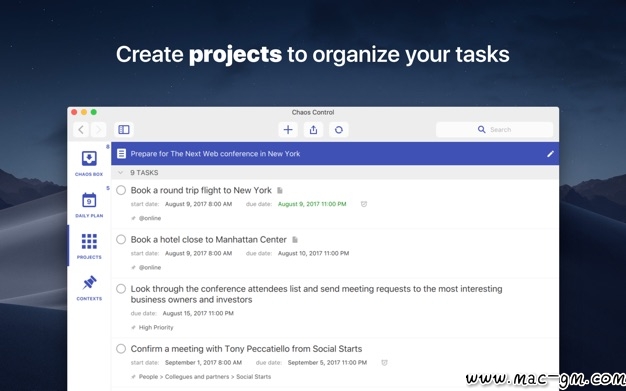626x391 pixels.
Task: Toggle the sidebar layout button
Action: [124, 129]
